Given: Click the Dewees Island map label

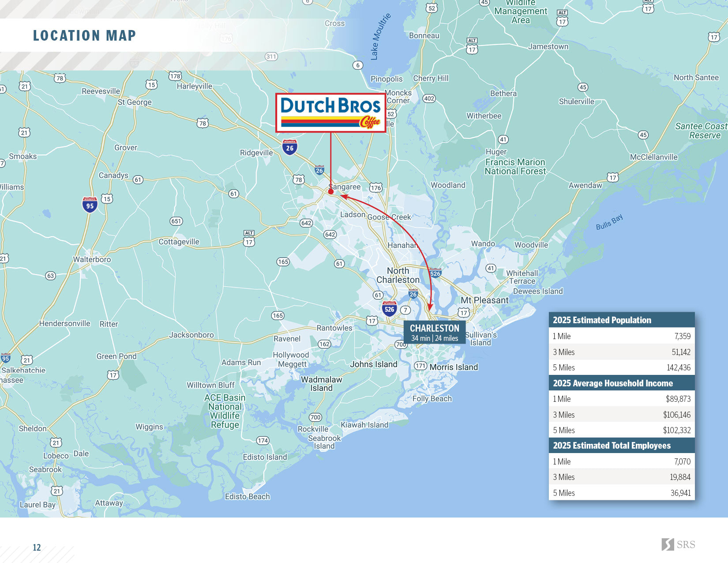Looking at the screenshot, I should [x=538, y=291].
